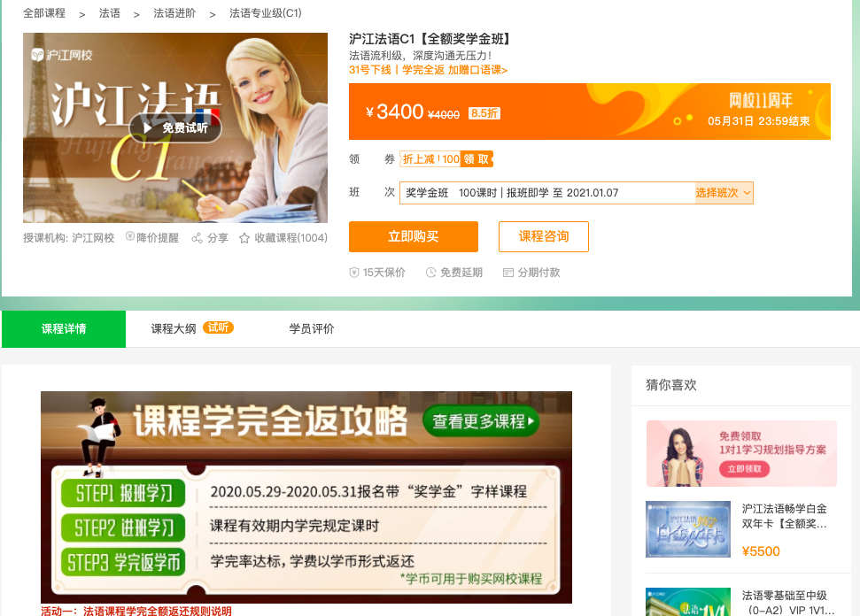Click the 分期付款 installment icon
860x616 pixels.
coord(508,273)
